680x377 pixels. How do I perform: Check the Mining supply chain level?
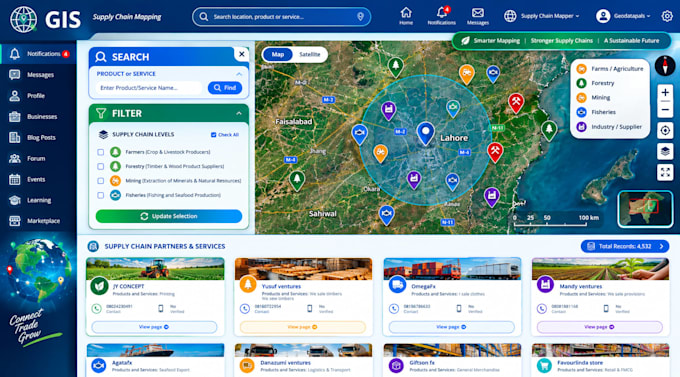[101, 181]
